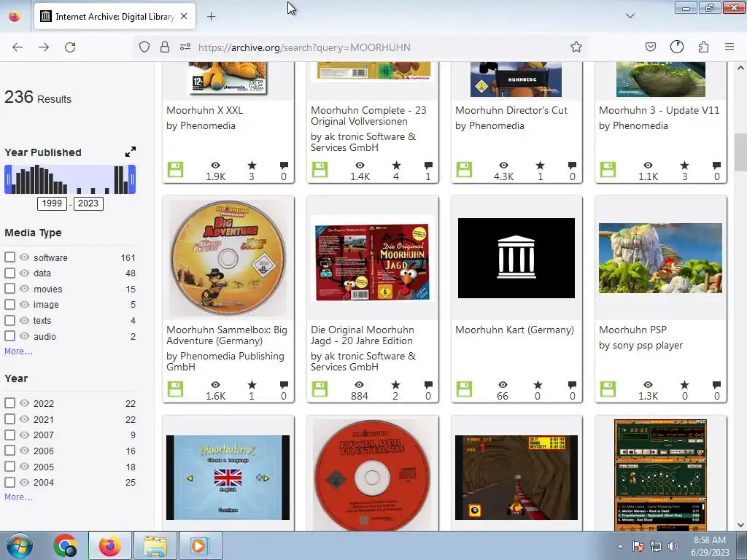List all tabs dropdown arrow
This screenshot has width=747, height=560.
(x=630, y=16)
